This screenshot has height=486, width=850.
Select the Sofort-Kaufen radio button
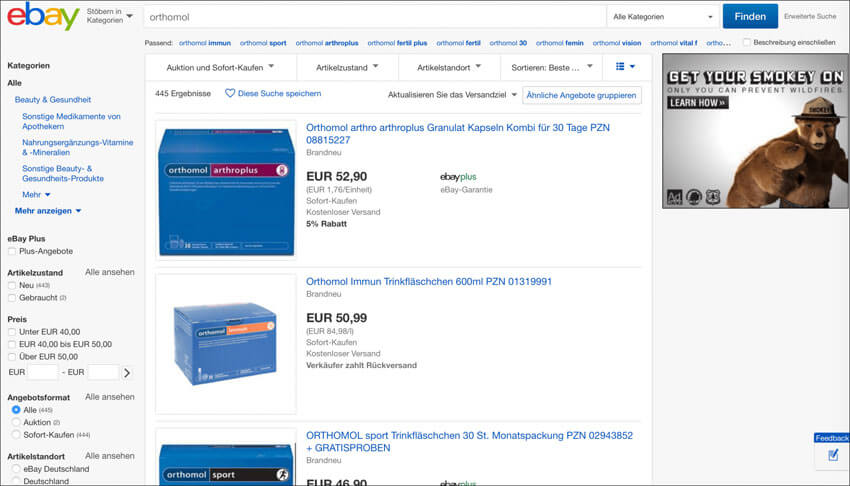[16, 435]
